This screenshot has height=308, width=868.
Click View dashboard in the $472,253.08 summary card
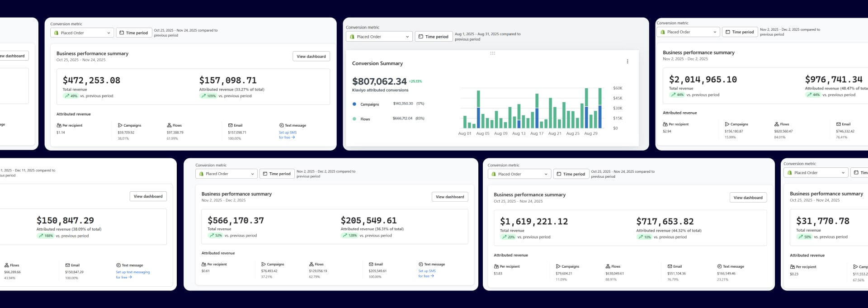tap(311, 57)
